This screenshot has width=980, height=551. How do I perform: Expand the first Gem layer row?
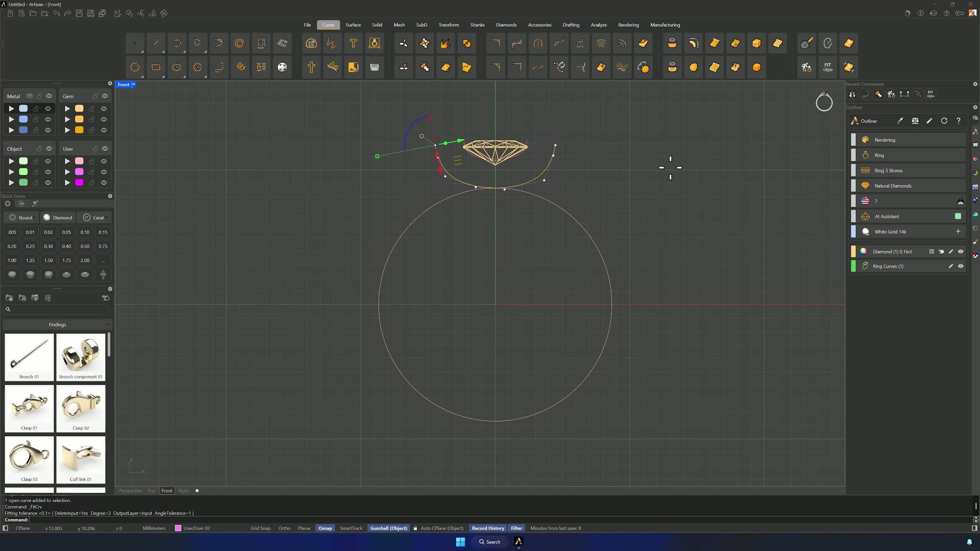click(x=67, y=109)
